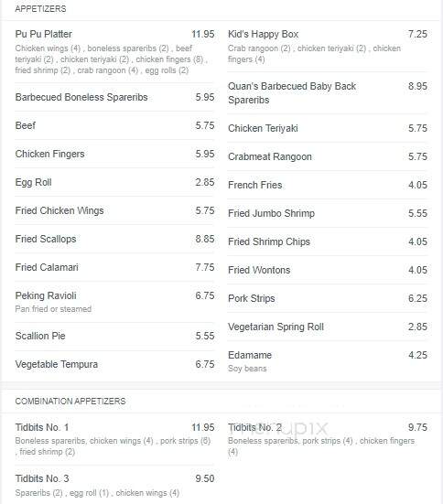Choose the Pork Strips appetizer

[x=328, y=298]
